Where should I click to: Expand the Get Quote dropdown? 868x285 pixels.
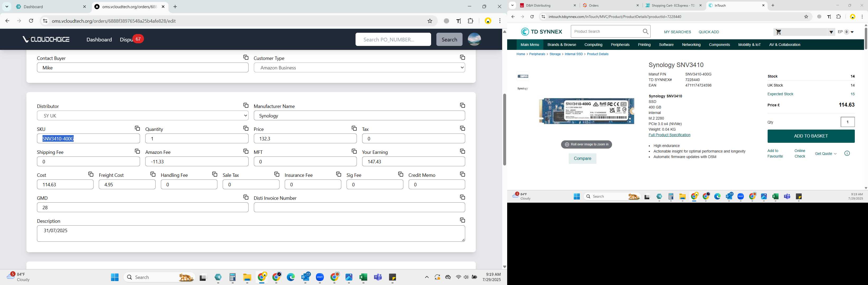coord(825,154)
